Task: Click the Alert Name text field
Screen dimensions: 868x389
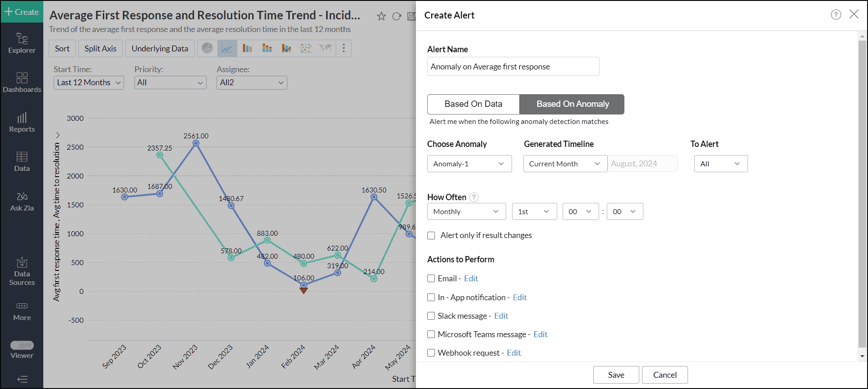Action: (x=513, y=67)
